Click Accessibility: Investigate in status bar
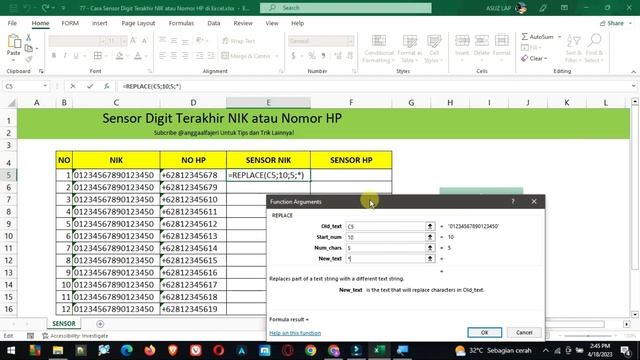 click(76, 336)
